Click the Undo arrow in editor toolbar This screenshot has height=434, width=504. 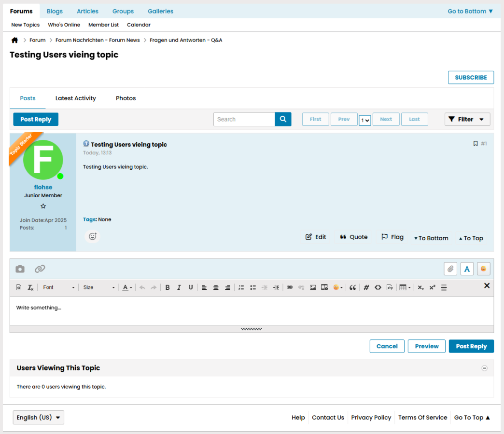[142, 287]
